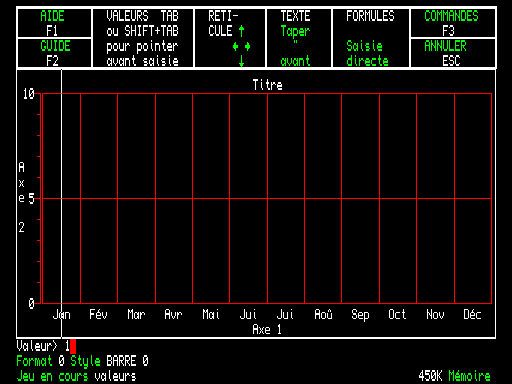Click the reticule down arrow icon
512x384 pixels.
[241, 61]
